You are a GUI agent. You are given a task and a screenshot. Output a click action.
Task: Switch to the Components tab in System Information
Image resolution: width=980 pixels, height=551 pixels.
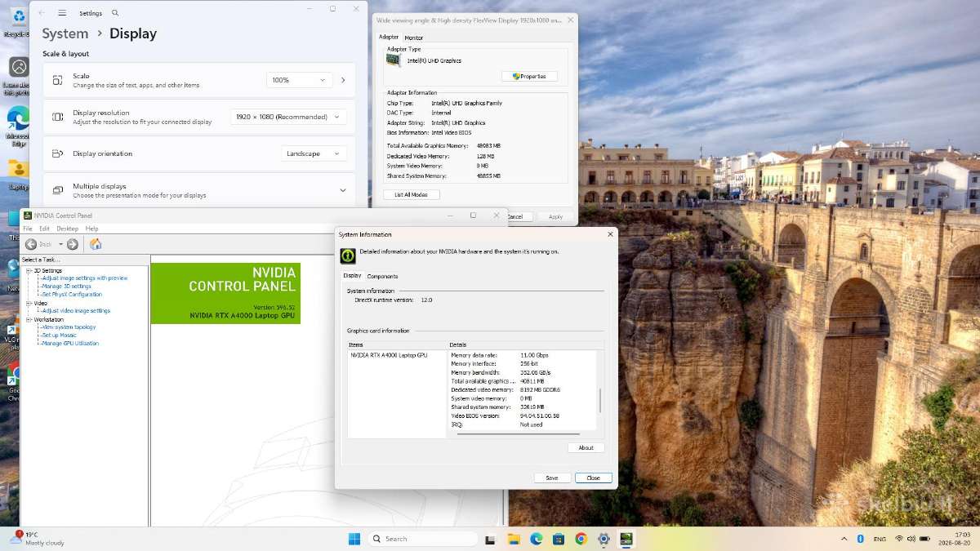pos(382,276)
